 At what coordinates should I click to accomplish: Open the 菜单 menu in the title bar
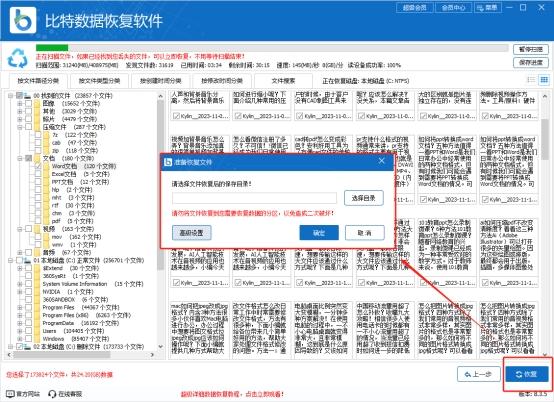(487, 7)
